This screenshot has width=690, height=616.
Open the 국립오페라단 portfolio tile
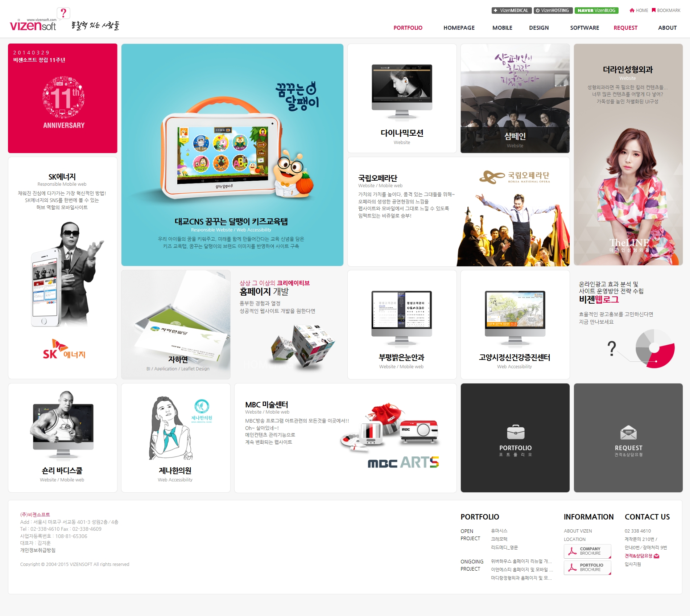click(x=459, y=212)
